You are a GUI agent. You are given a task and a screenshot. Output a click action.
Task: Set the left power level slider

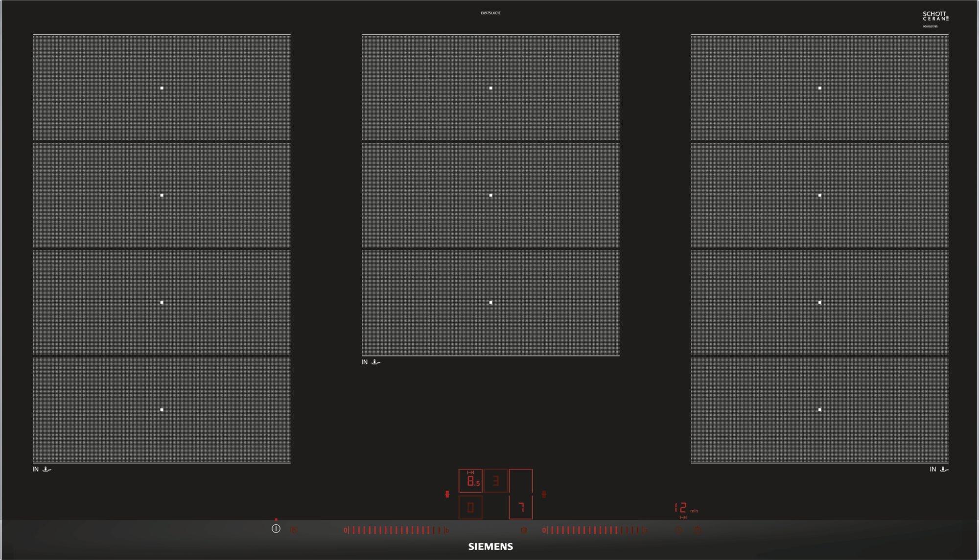[396, 530]
